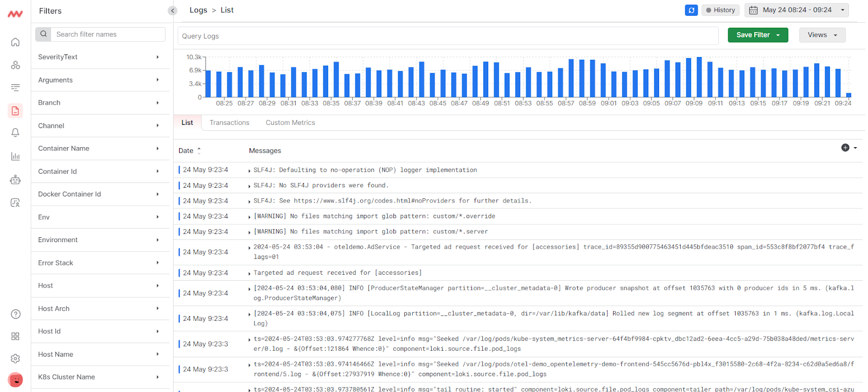This screenshot has height=392, width=868.
Task: Focus the Query Logs input field
Action: coord(448,36)
